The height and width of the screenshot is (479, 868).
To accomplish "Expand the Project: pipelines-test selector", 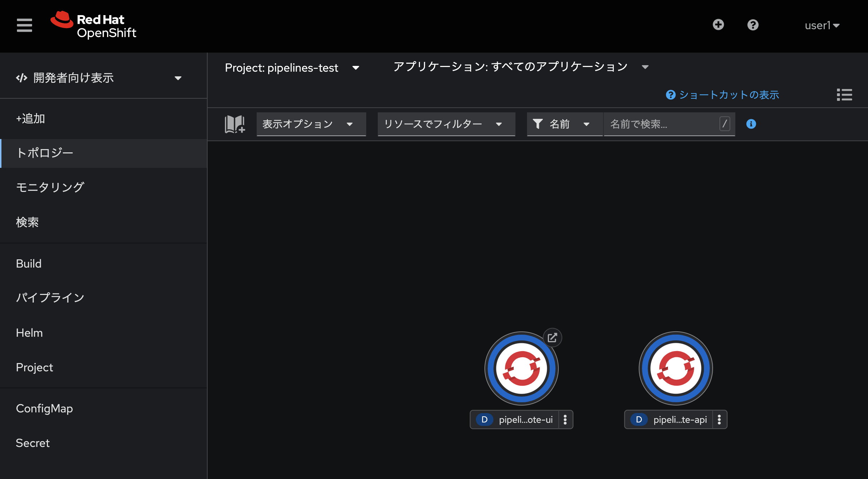I will (x=292, y=68).
